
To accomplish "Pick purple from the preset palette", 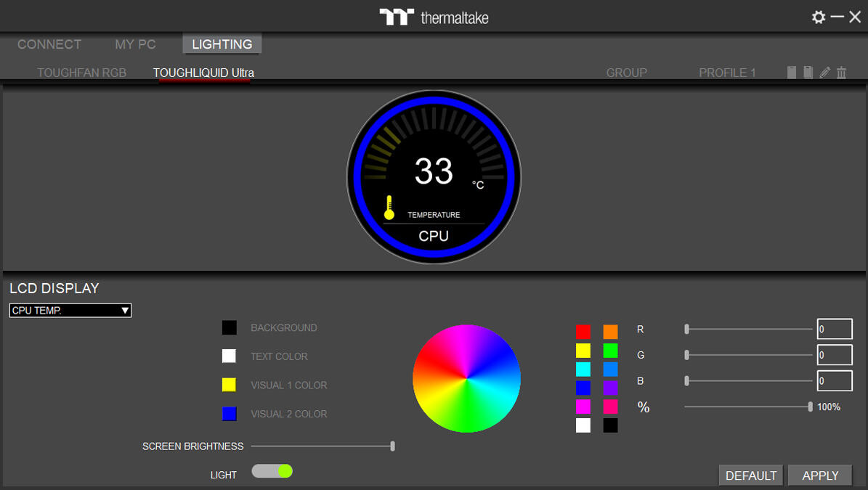I will [x=610, y=388].
